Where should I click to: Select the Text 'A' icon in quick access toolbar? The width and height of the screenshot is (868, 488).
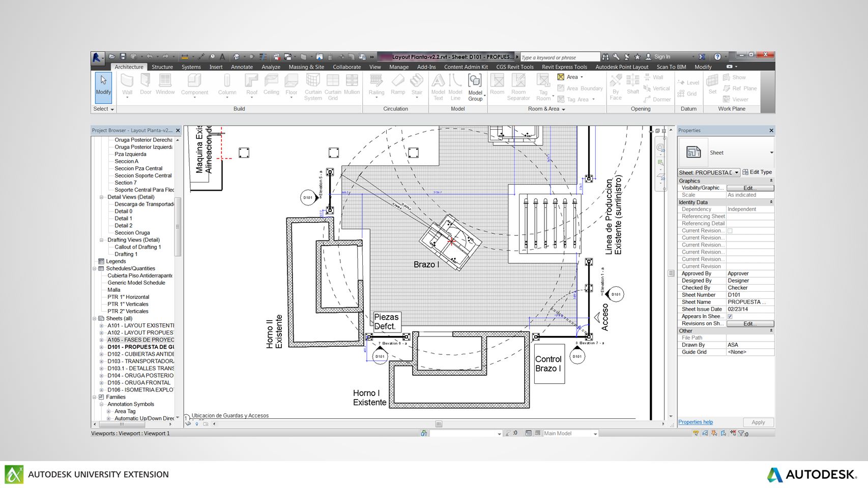222,56
